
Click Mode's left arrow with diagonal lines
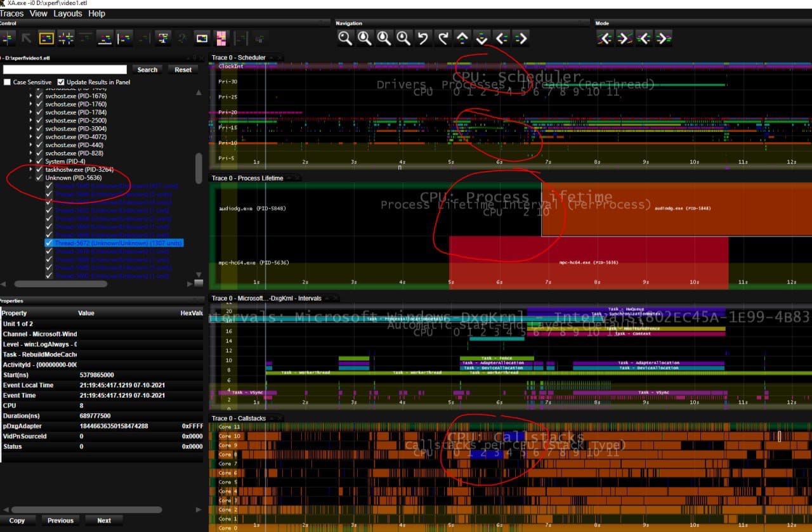[x=605, y=38]
